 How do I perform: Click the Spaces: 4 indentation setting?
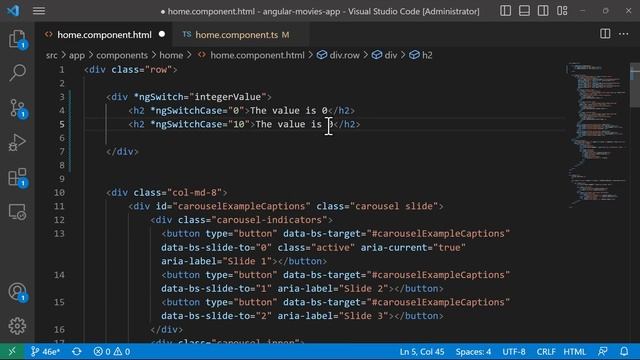[x=473, y=351]
